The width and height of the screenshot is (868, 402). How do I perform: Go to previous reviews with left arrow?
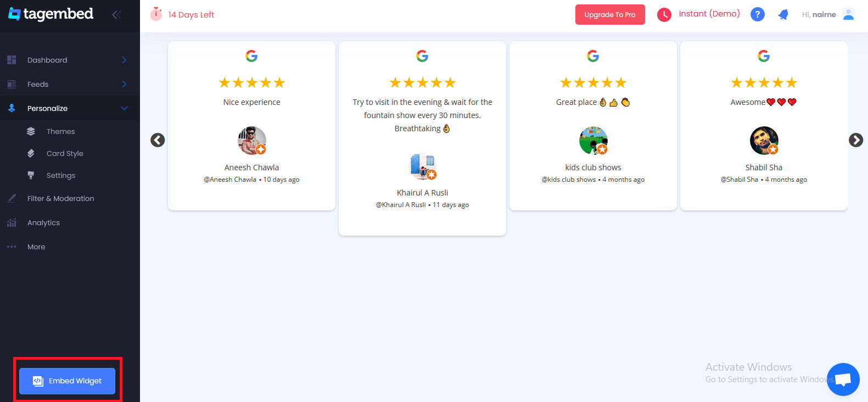pyautogui.click(x=158, y=140)
